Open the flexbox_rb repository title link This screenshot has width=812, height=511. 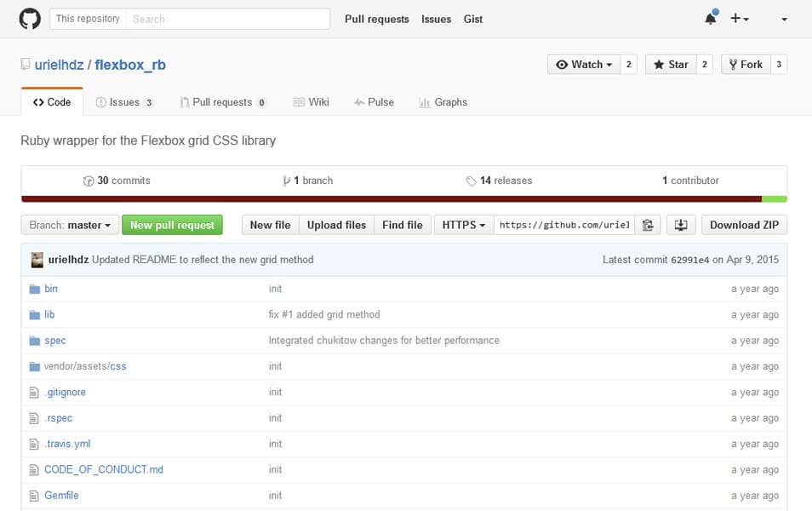pyautogui.click(x=130, y=65)
